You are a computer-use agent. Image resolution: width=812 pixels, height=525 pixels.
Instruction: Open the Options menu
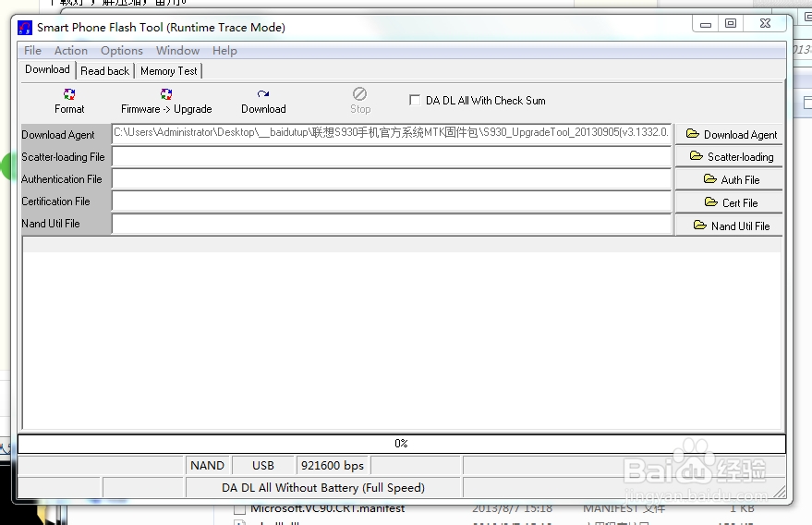pos(122,51)
